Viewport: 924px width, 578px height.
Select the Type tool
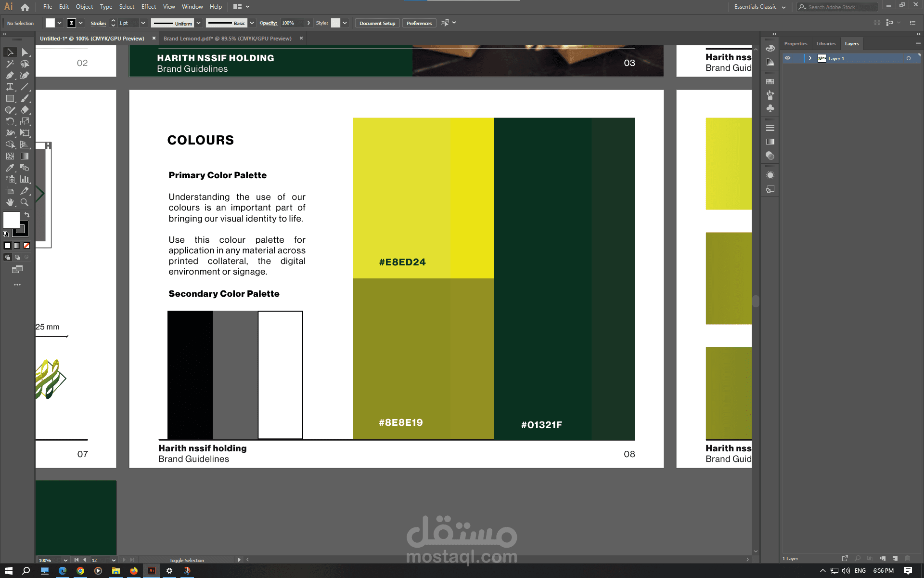pyautogui.click(x=10, y=87)
